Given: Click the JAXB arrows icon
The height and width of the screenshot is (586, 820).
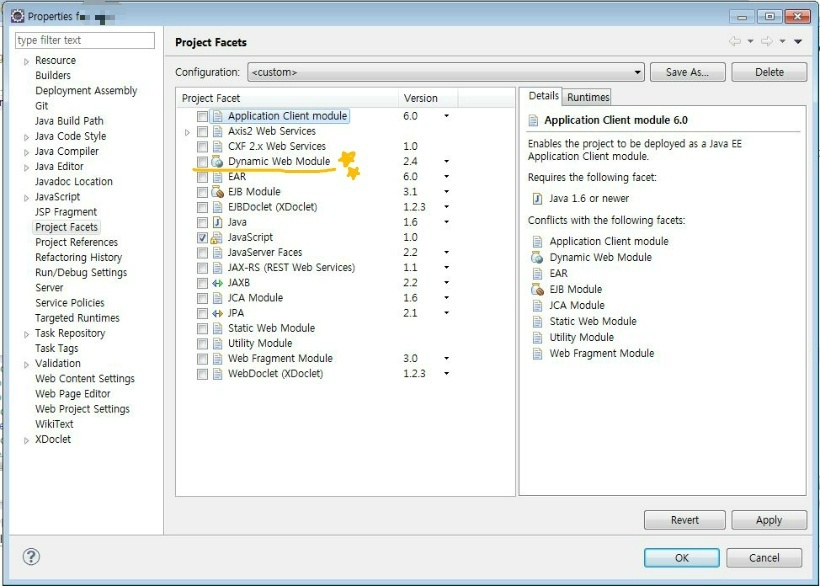Looking at the screenshot, I should (x=218, y=283).
